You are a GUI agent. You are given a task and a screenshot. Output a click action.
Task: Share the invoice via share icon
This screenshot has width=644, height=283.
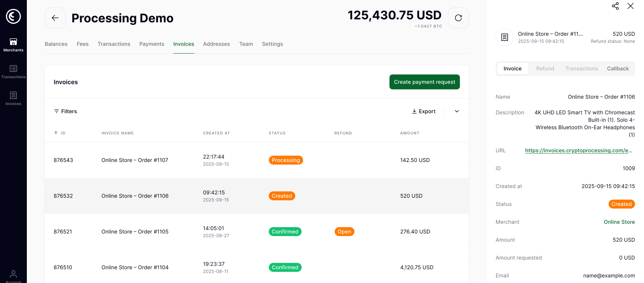[x=615, y=6]
